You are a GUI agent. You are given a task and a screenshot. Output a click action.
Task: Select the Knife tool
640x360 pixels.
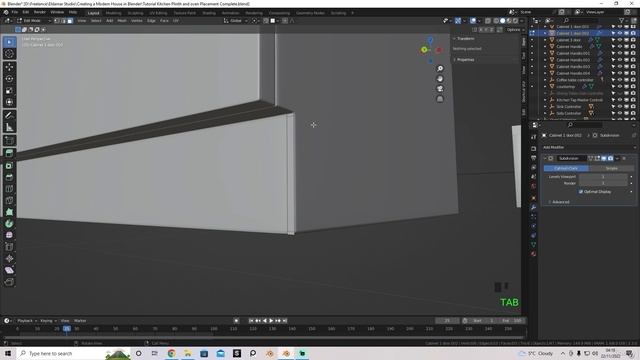pos(9,200)
